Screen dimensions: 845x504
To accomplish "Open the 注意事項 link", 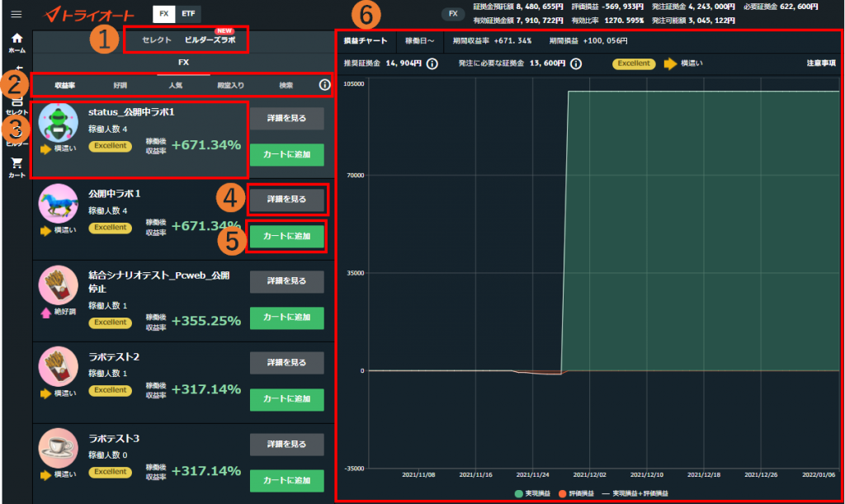I will pos(821,64).
